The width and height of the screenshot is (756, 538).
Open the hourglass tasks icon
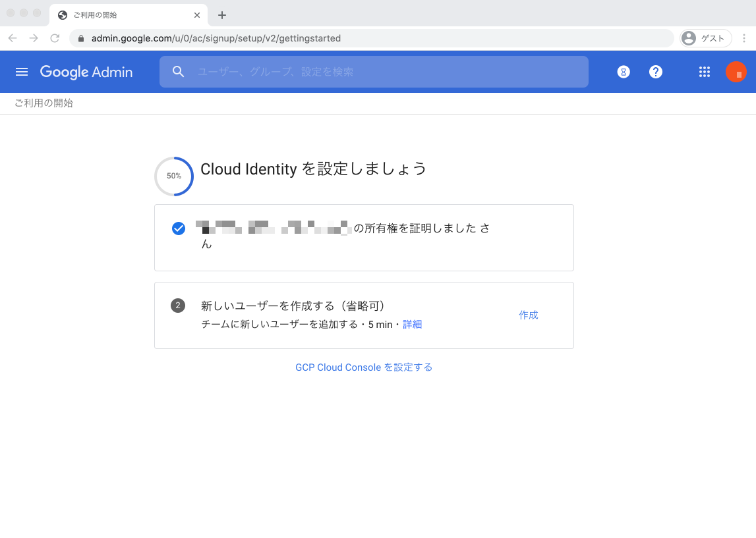624,72
